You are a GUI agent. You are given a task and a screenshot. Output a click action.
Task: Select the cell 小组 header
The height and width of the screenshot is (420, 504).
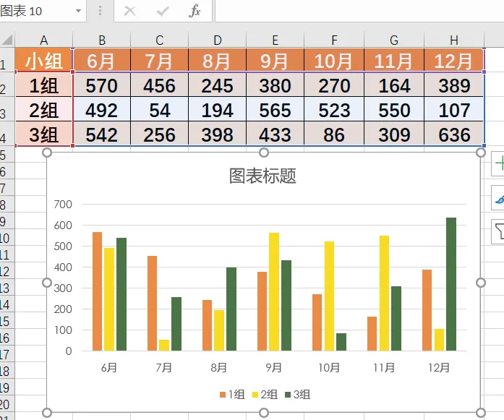tap(43, 60)
